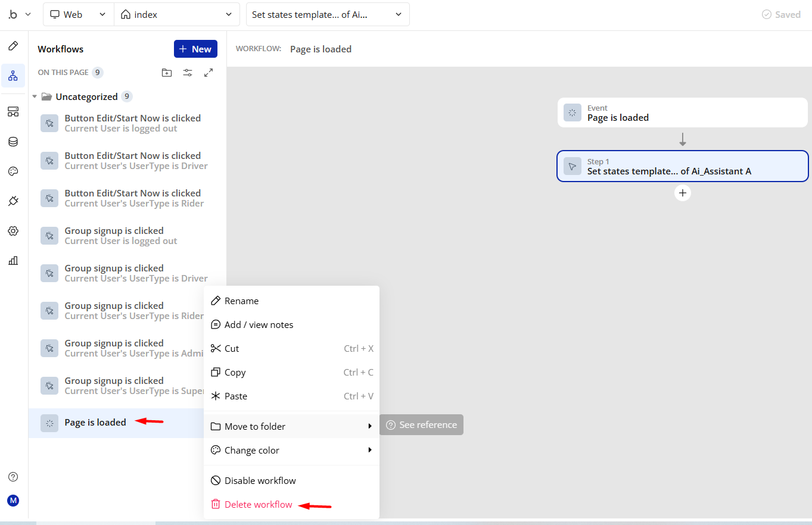The image size is (812, 525).
Task: Open the Styles palette icon in sidebar
Action: pyautogui.click(x=13, y=171)
